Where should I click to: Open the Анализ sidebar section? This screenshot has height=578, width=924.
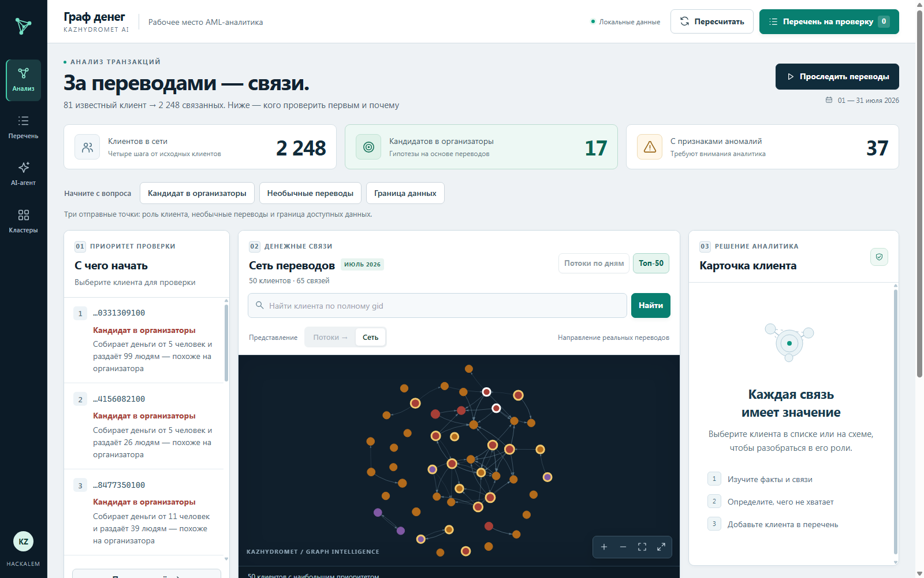point(23,80)
